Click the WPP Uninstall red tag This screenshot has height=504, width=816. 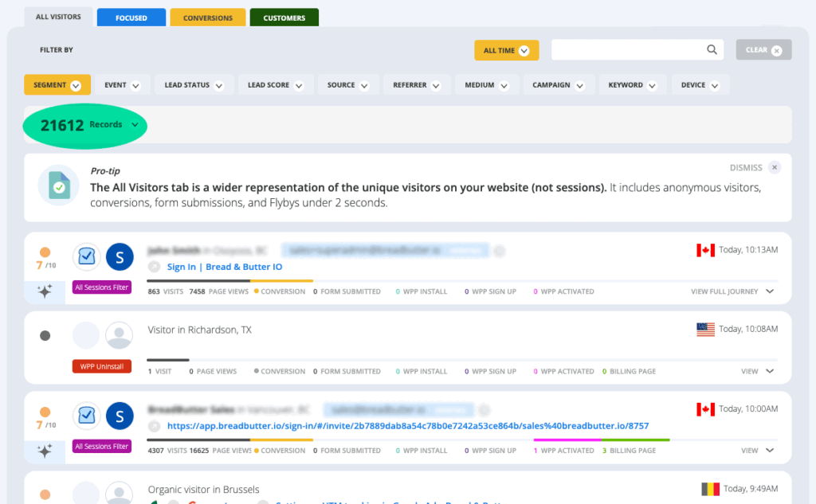point(102,366)
